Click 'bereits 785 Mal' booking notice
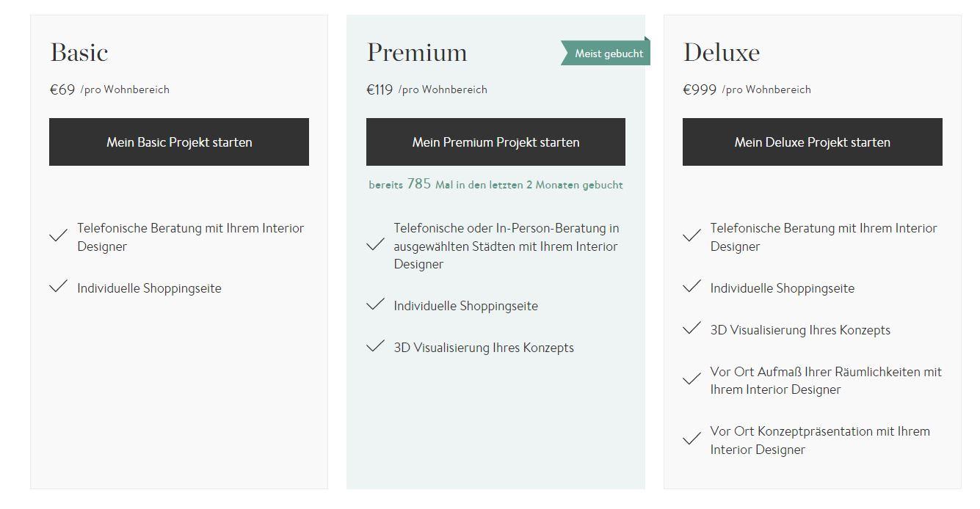980x509 pixels. point(496,185)
